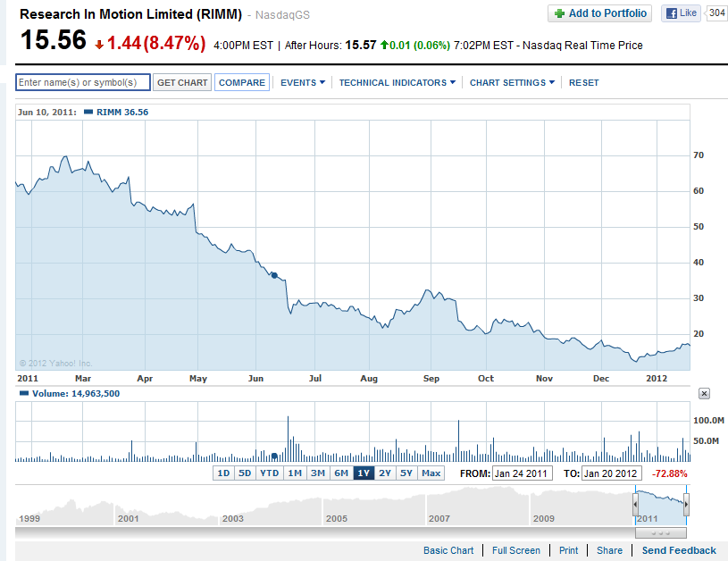Open the Events dropdown menu
Image resolution: width=728 pixels, height=561 pixels.
(x=303, y=83)
